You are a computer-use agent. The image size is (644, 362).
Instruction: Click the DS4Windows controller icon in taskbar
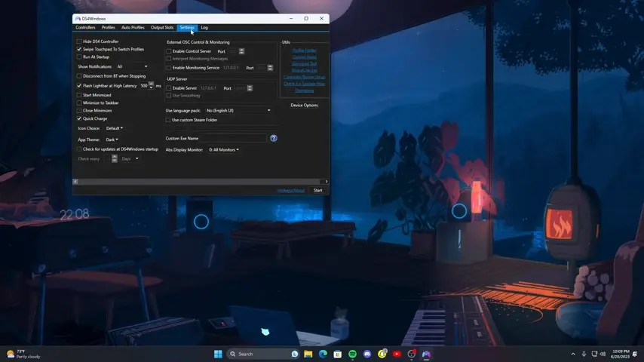(426, 354)
